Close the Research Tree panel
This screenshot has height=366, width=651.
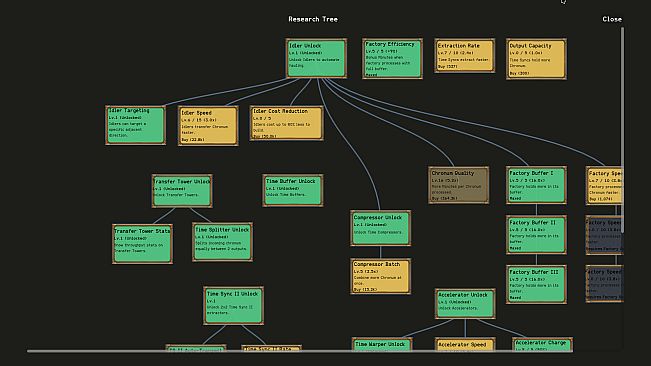(612, 19)
